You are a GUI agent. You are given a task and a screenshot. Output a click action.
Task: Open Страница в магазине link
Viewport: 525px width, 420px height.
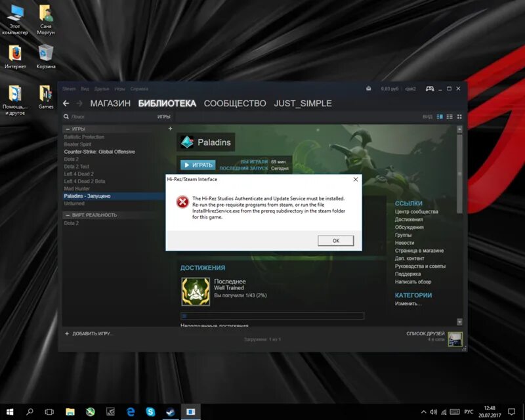(419, 251)
